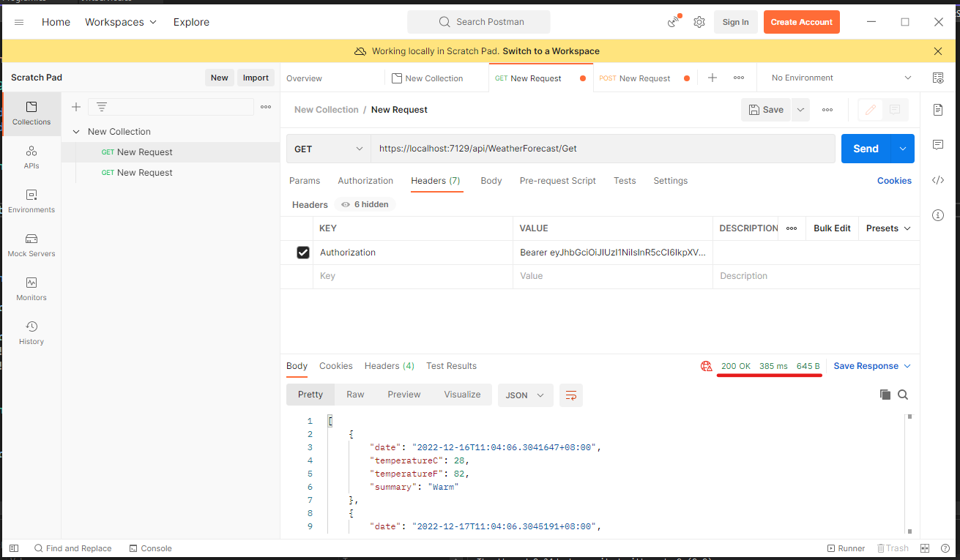The width and height of the screenshot is (960, 560).
Task: Open the JSON format dropdown
Action: pyautogui.click(x=526, y=395)
